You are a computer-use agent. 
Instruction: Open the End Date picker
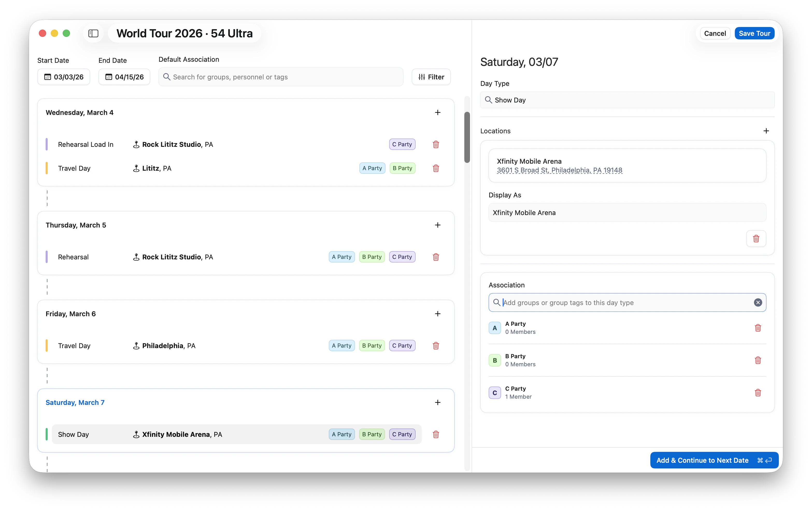click(x=124, y=77)
